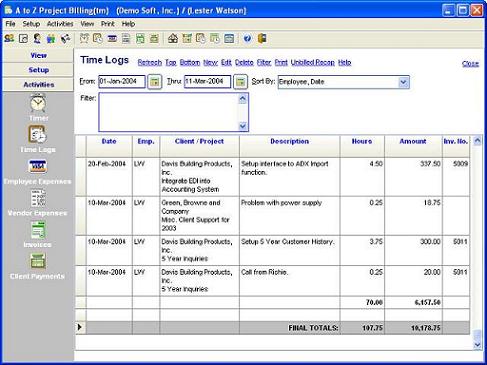This screenshot has width=487, height=365.
Task: Click the Refresh link
Action: [150, 63]
